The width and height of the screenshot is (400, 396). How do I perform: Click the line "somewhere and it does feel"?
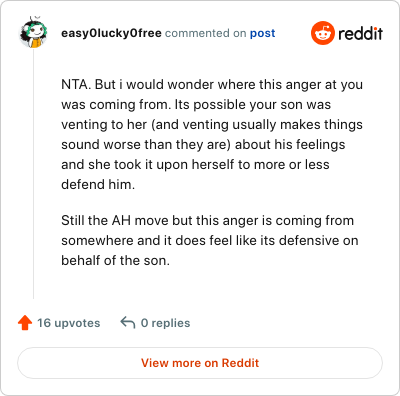tap(210, 241)
